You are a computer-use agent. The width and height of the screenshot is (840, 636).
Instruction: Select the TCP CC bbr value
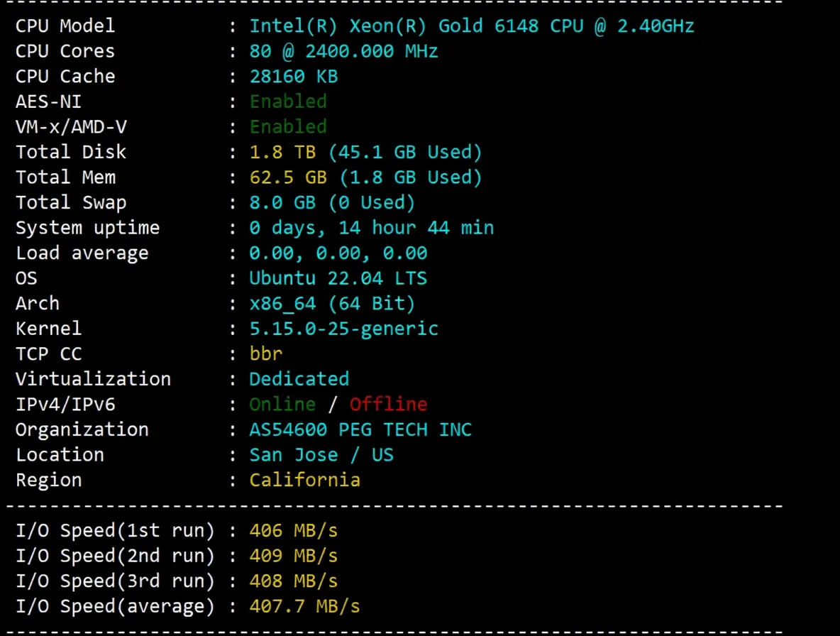click(x=265, y=353)
